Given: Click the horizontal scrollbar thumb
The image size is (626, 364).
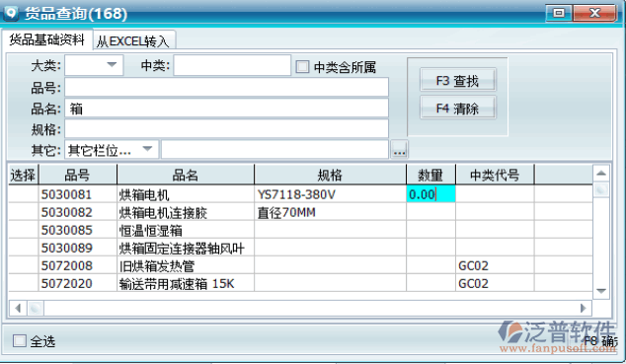Looking at the screenshot, I should pos(36,308).
